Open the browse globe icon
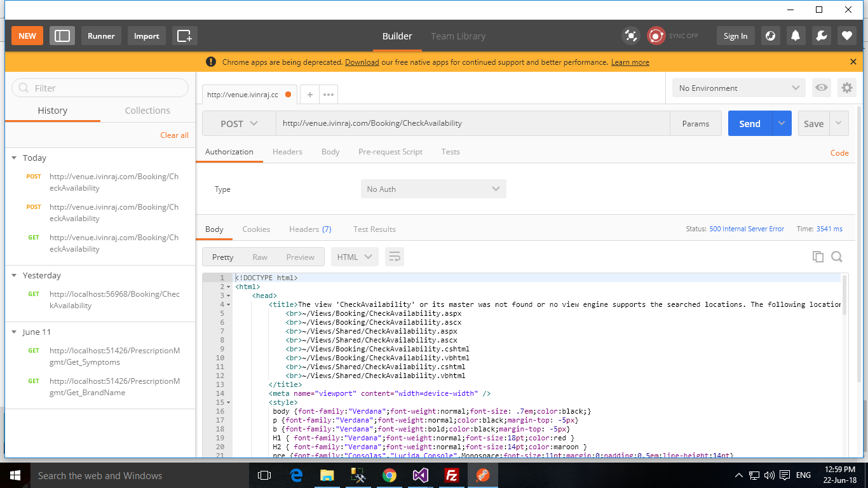Image resolution: width=868 pixels, height=488 pixels. 770,36
